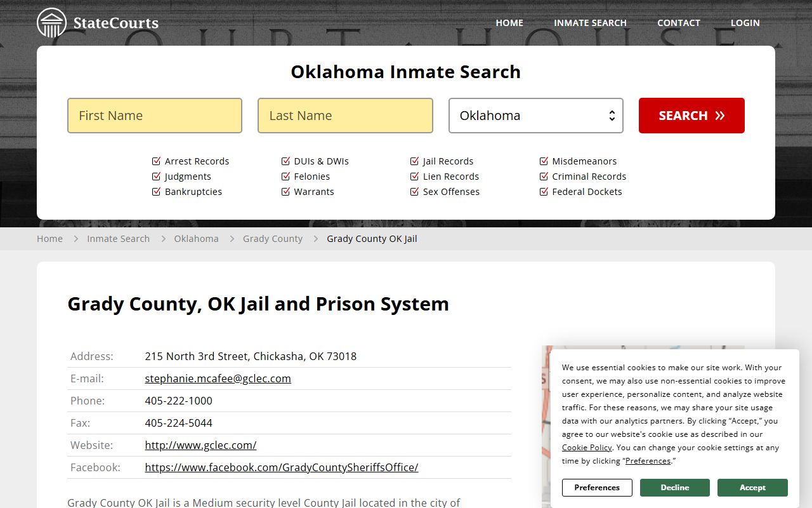Click the Oklahoma breadcrumb link

(196, 239)
